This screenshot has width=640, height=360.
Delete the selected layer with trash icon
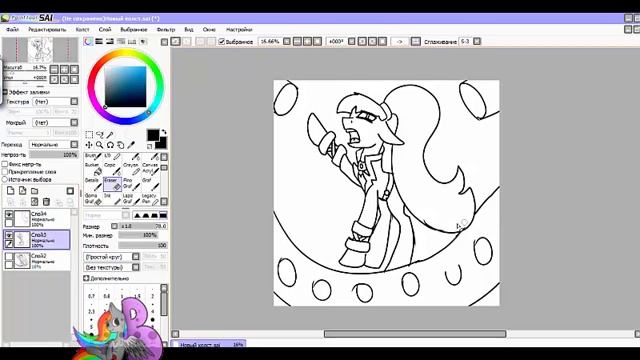pyautogui.click(x=47, y=202)
